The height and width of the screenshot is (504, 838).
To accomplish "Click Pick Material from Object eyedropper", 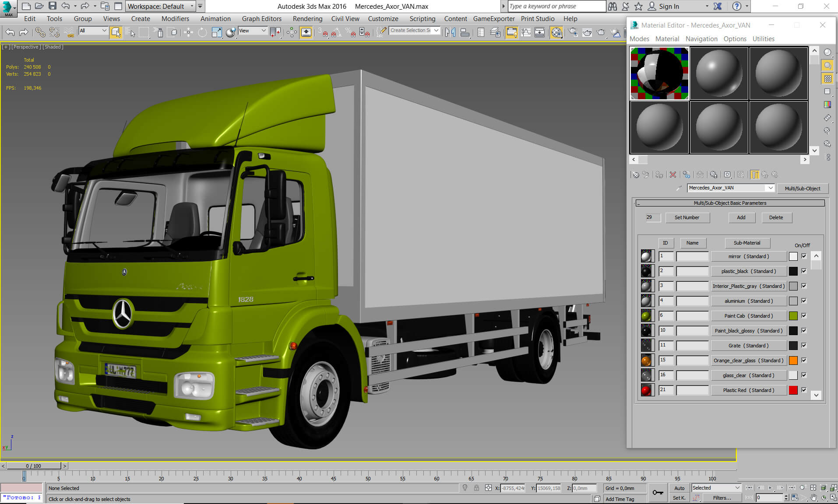I will tap(679, 188).
